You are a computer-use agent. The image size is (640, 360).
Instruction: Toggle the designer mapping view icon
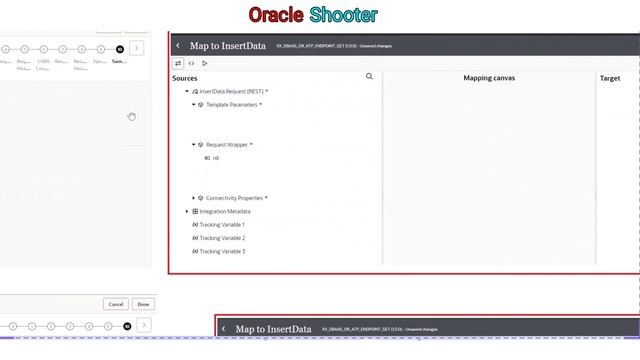coord(178,63)
